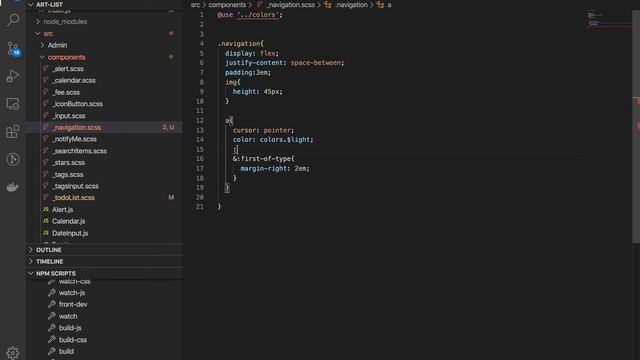Image resolution: width=640 pixels, height=360 pixels.
Task: Run the build npm script
Action: tap(66, 351)
